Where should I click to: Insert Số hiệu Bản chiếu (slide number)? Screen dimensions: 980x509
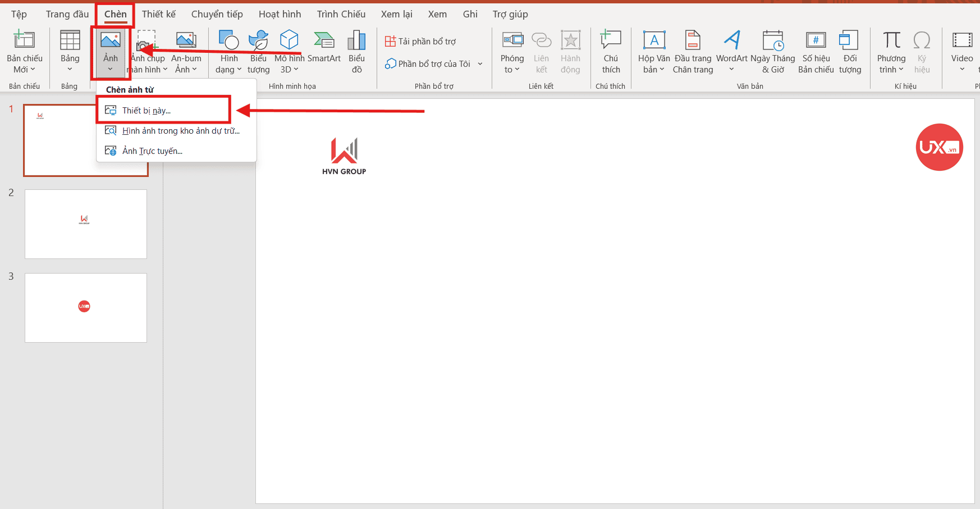click(815, 51)
